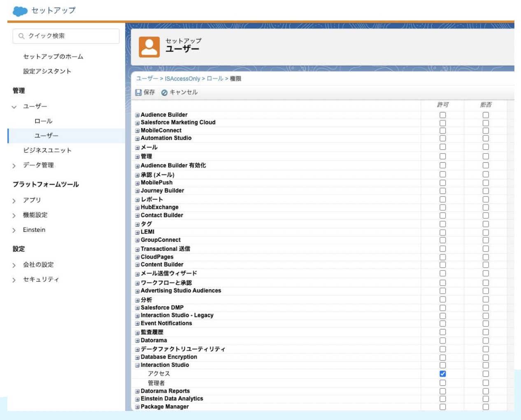Expand Automation Studio permissions
The image size is (521, 420).
point(137,138)
